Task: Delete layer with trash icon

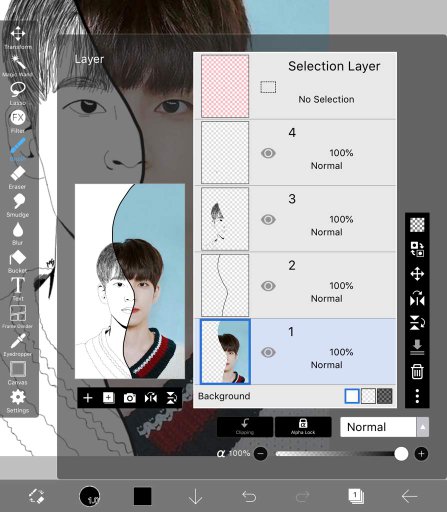Action: [417, 371]
